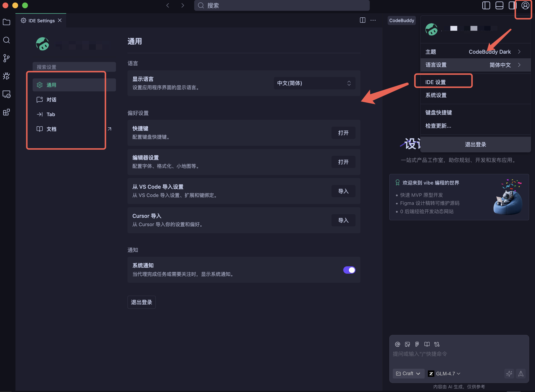This screenshot has width=535, height=392.
Task: Click 退出登录 at the bottom of settings
Action: point(141,302)
